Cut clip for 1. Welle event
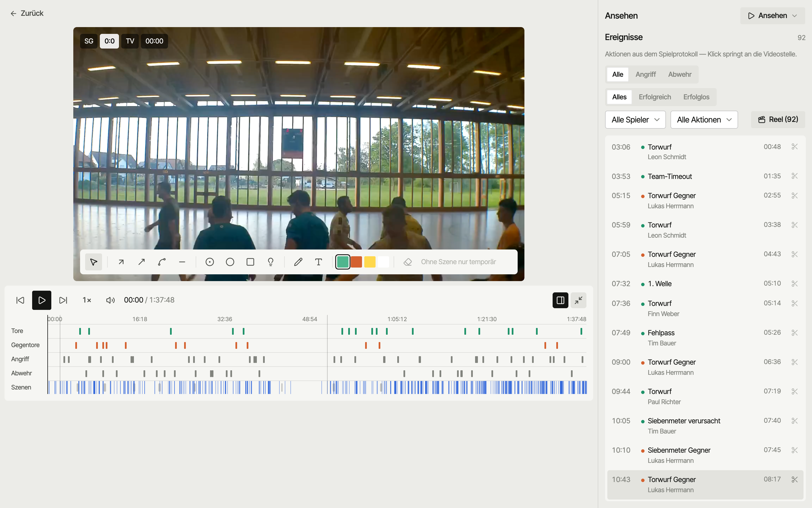The width and height of the screenshot is (812, 508). [794, 284]
